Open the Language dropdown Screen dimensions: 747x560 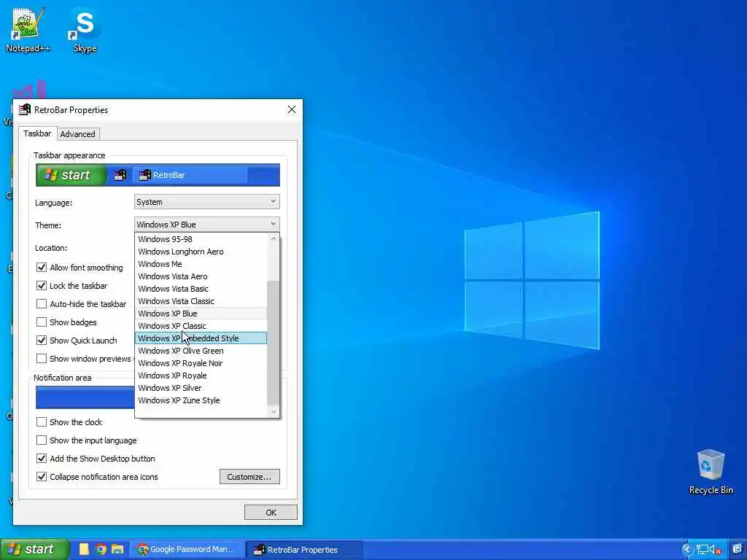click(206, 202)
